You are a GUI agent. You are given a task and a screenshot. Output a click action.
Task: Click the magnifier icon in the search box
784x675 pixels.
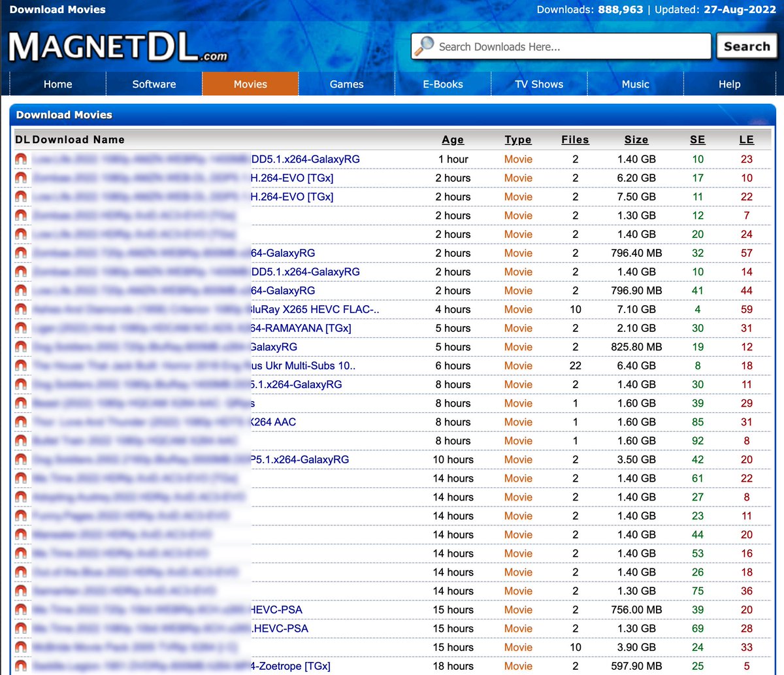(x=425, y=46)
